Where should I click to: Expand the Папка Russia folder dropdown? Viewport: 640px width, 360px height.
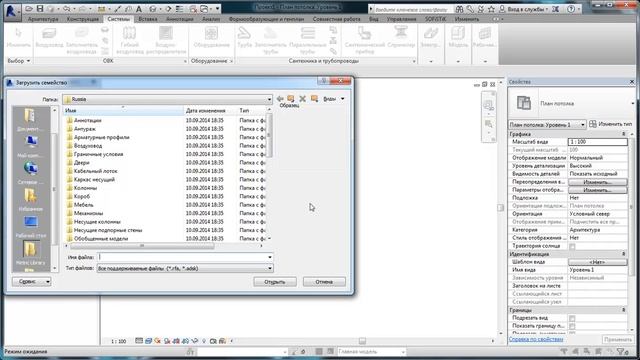tap(269, 99)
